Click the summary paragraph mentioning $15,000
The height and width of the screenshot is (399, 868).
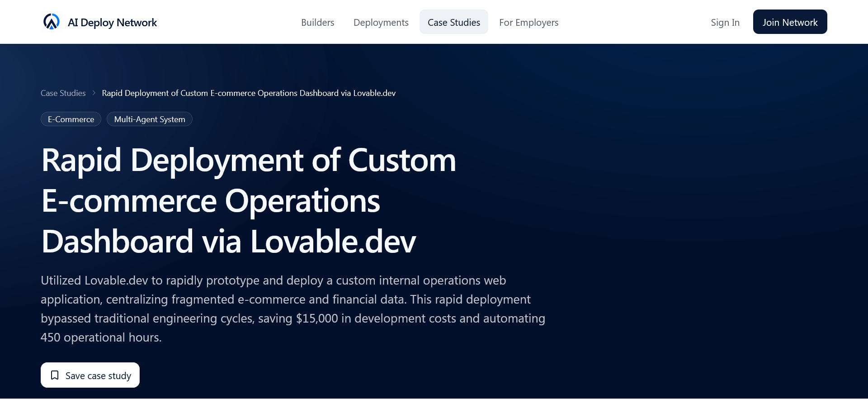click(293, 309)
